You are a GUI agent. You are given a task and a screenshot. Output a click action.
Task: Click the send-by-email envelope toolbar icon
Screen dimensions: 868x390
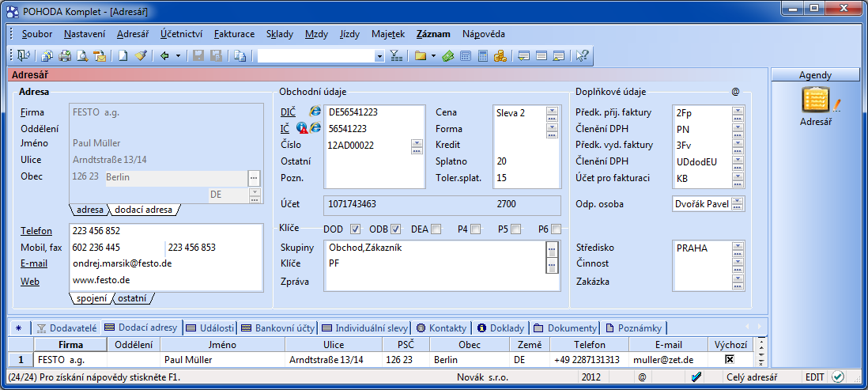100,55
